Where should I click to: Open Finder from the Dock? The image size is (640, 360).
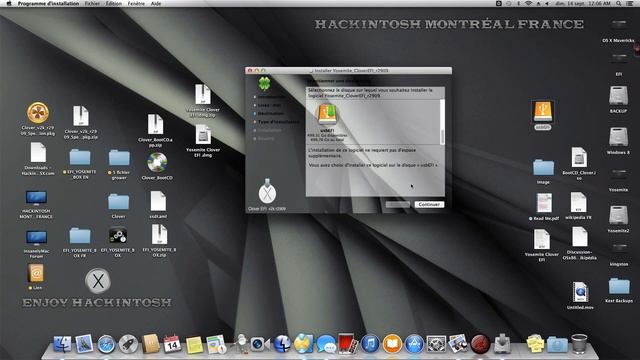click(x=62, y=344)
